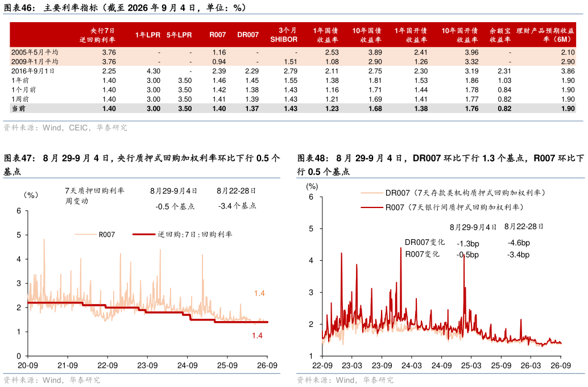Click the 23-03 x-axis label
The image size is (588, 387).
pos(352,365)
